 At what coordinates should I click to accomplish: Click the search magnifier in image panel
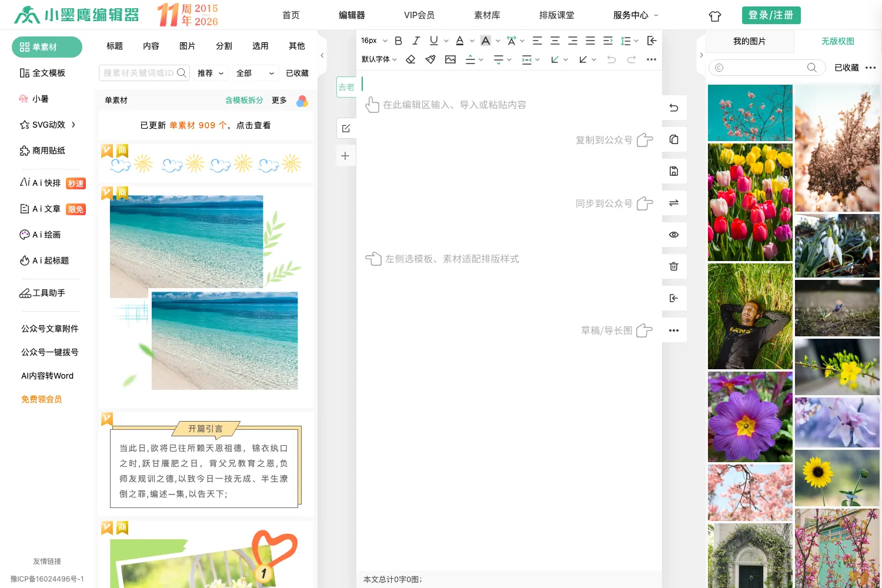click(812, 68)
